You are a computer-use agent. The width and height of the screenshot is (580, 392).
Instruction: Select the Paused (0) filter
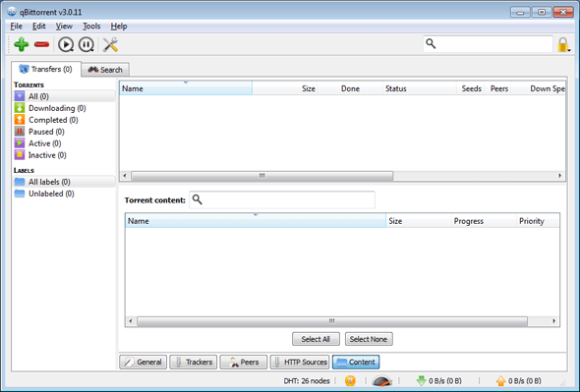pos(65,132)
